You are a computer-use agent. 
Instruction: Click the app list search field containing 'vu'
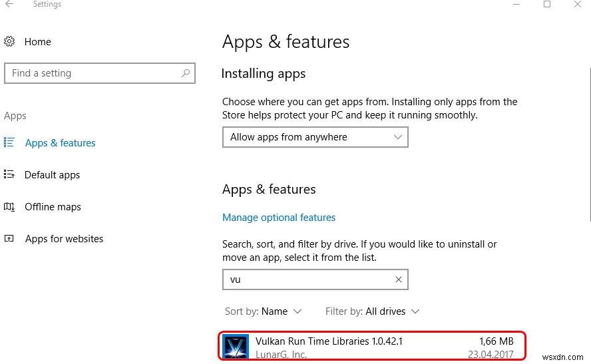(x=306, y=280)
